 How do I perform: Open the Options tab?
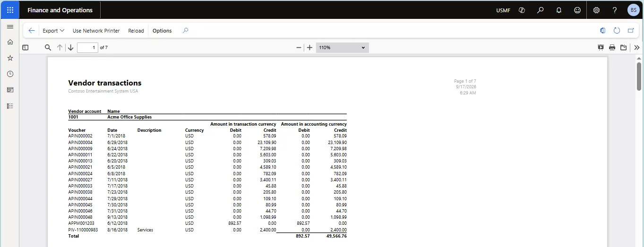click(x=162, y=31)
